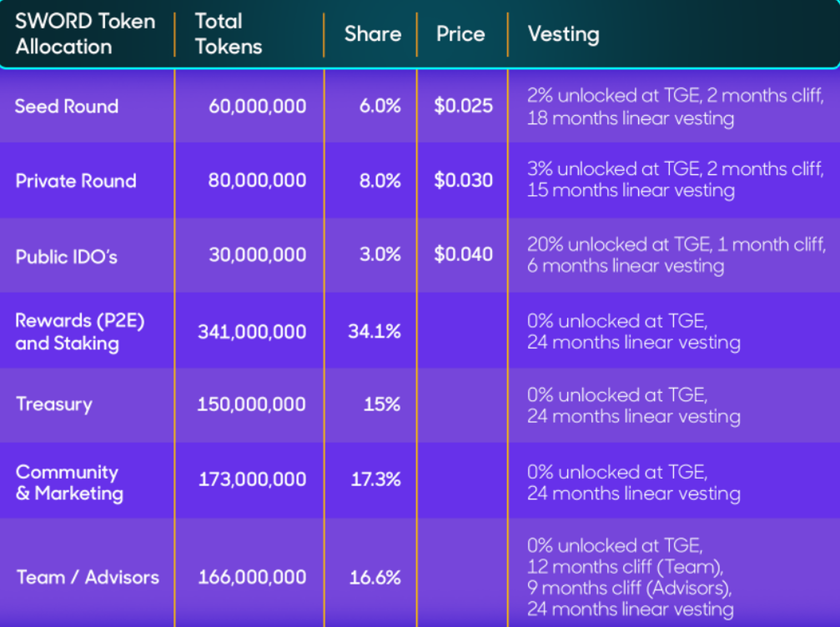Click the $0.040 public IDO price
Screen dimensions: 840x627
pos(463,254)
